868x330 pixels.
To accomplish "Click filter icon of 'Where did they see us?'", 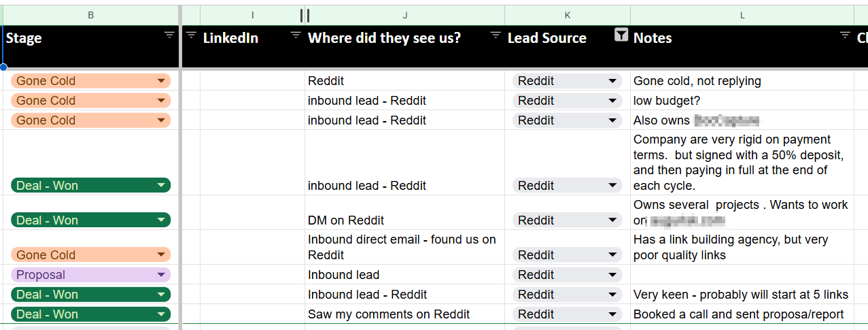I will coord(496,35).
